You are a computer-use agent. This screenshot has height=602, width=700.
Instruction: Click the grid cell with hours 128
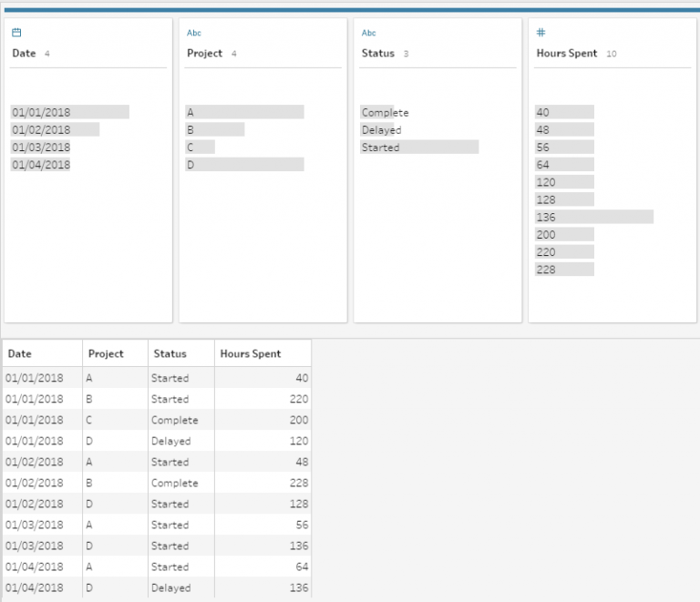262,504
